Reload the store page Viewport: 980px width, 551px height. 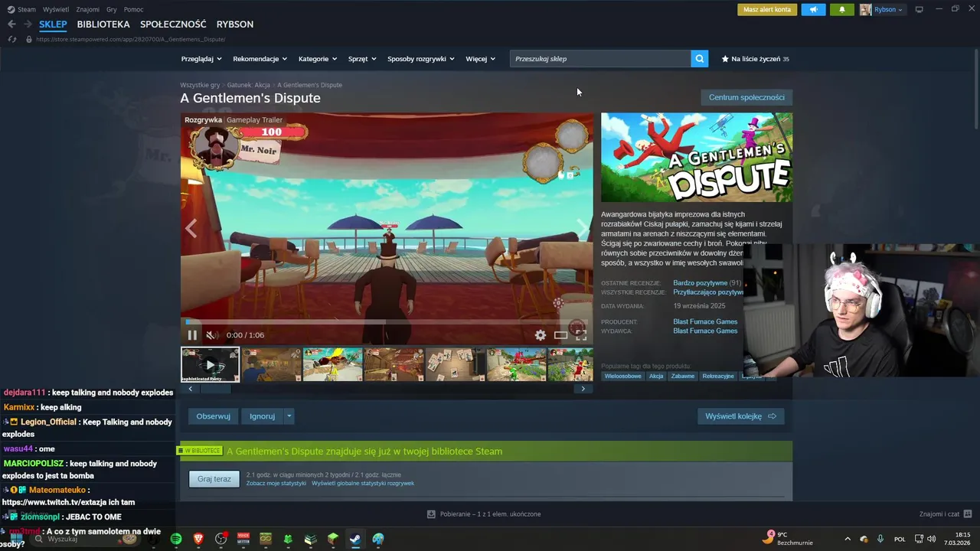11,39
